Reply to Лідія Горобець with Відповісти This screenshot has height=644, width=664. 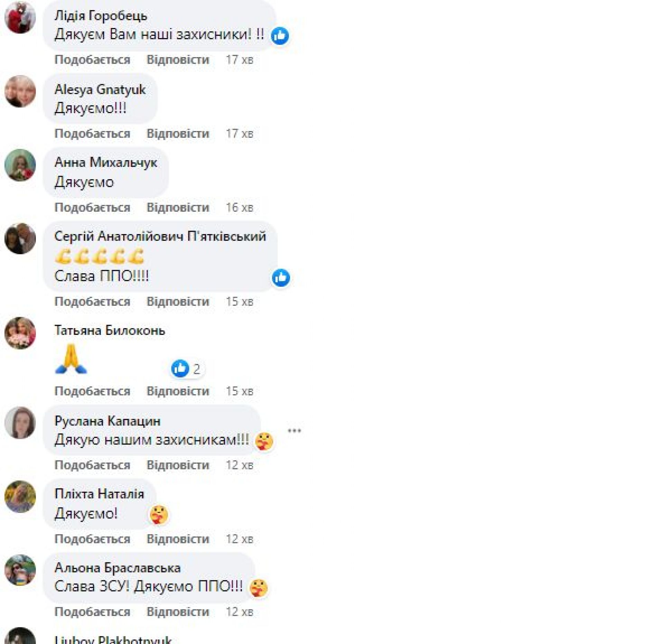178,60
